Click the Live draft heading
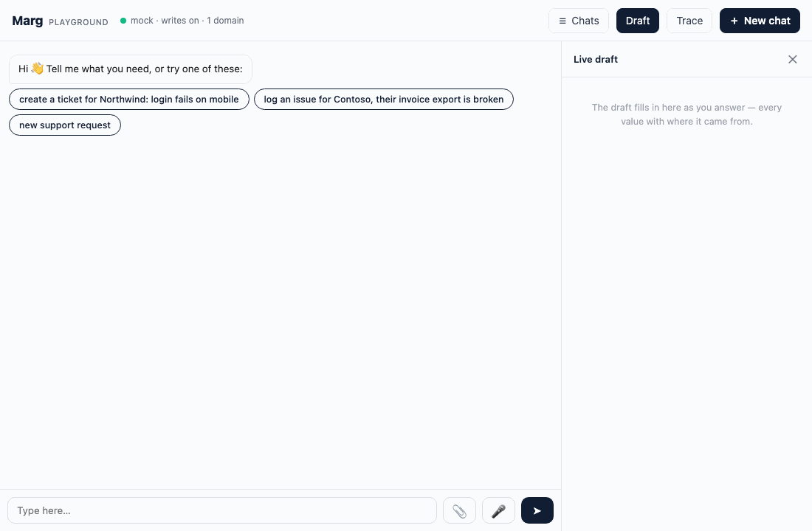 tap(596, 60)
